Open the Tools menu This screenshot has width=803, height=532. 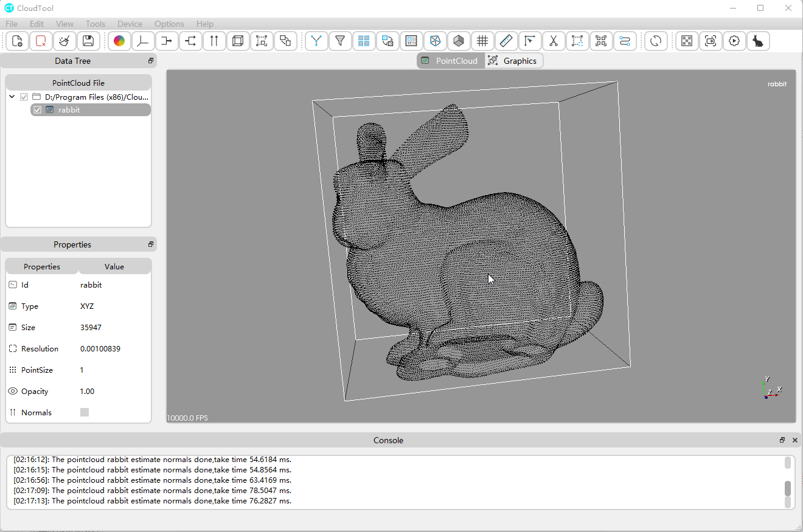(x=95, y=24)
